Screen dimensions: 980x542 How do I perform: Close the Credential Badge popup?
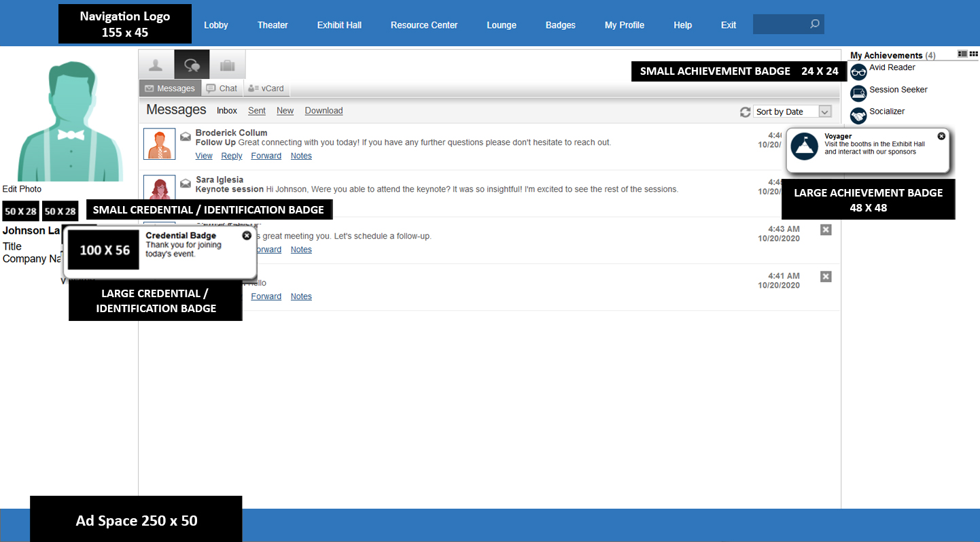[x=247, y=235]
